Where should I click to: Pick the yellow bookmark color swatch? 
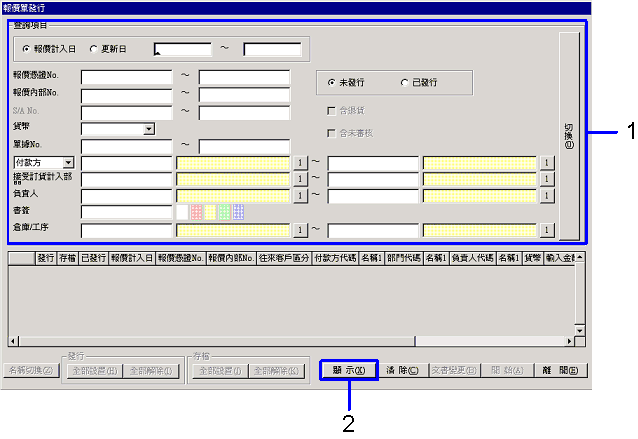(210, 212)
